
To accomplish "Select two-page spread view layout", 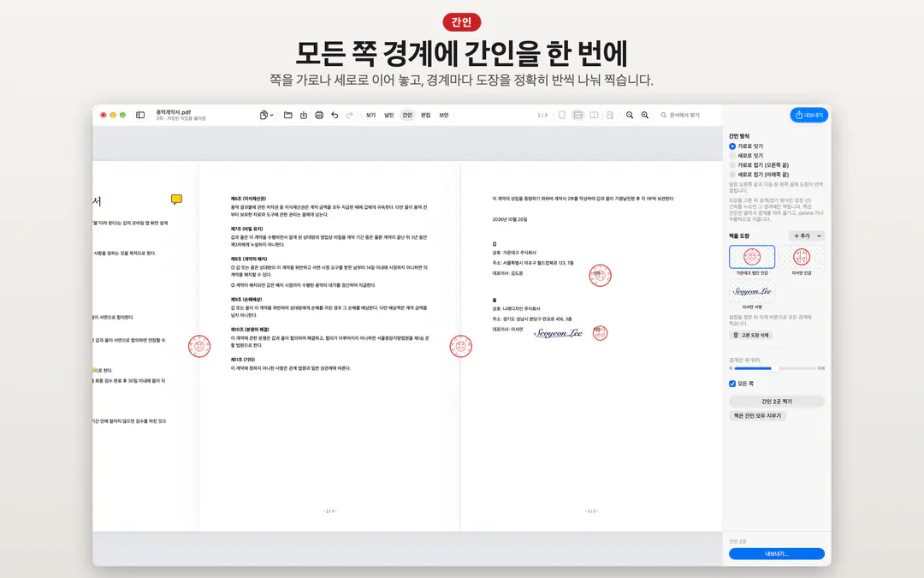I will pyautogui.click(x=594, y=115).
